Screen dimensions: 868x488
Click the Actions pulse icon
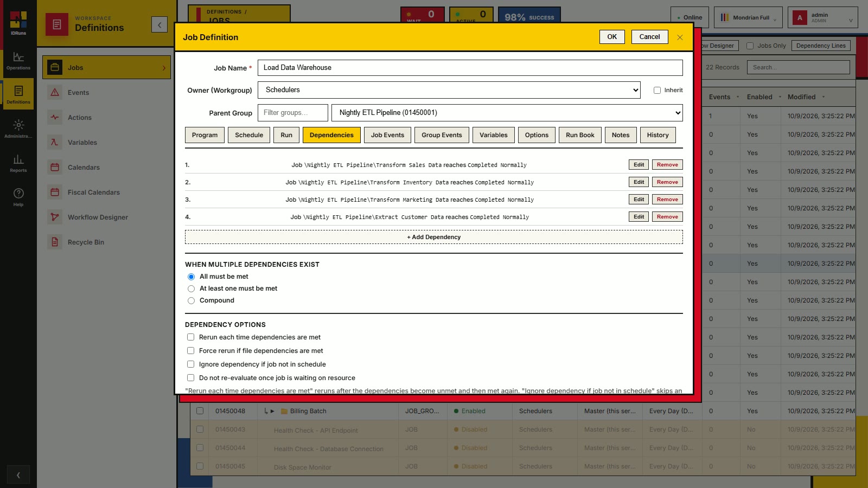point(55,118)
